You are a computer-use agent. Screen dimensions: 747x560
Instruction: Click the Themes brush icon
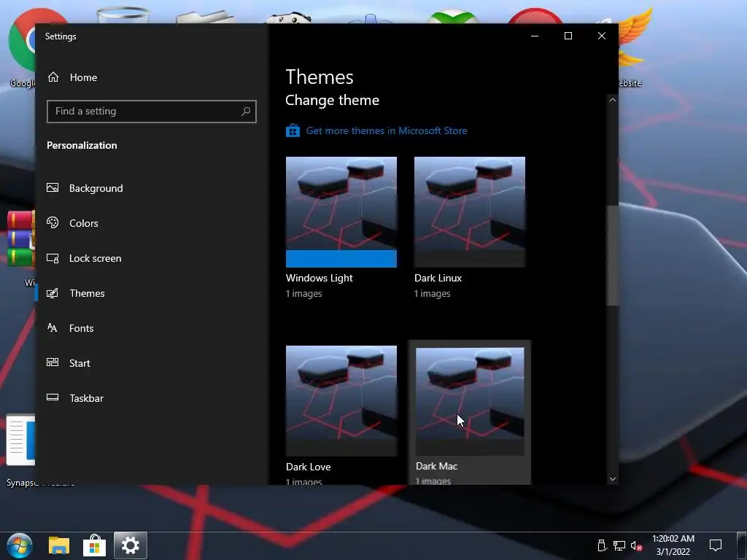53,293
